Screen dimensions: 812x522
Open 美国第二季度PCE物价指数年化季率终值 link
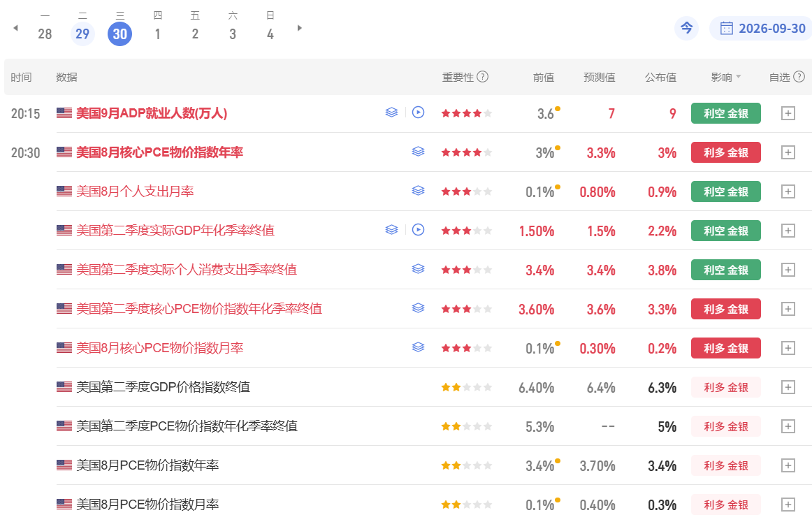(187, 426)
